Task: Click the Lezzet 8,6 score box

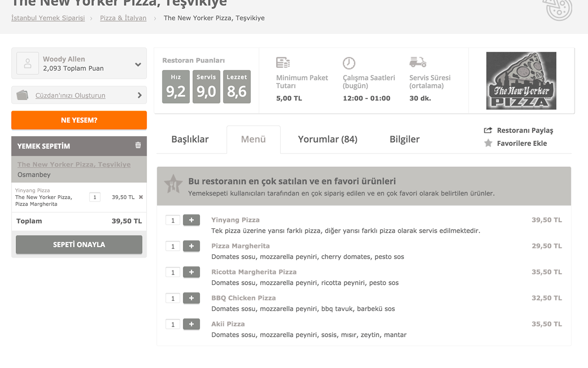Action: click(x=237, y=86)
